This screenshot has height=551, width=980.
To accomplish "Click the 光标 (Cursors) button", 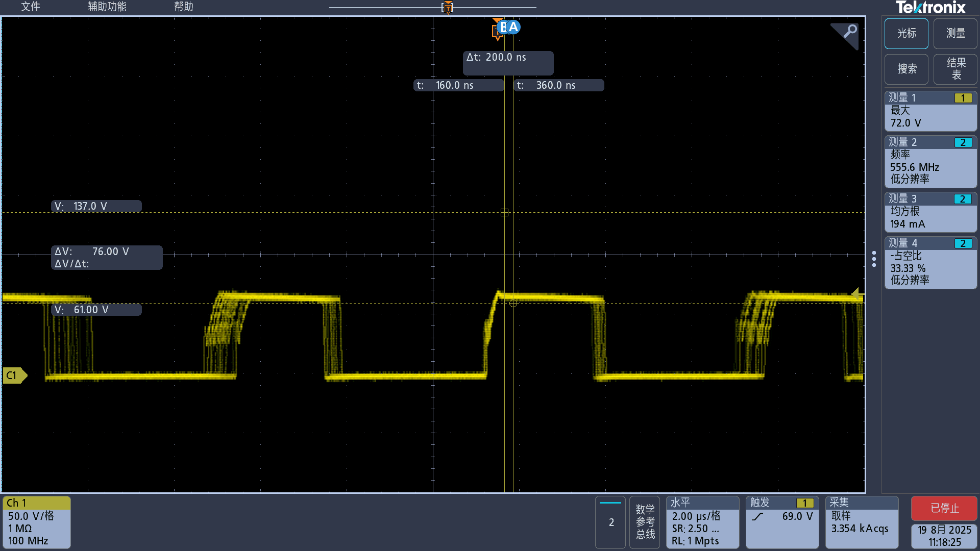I will (x=906, y=34).
